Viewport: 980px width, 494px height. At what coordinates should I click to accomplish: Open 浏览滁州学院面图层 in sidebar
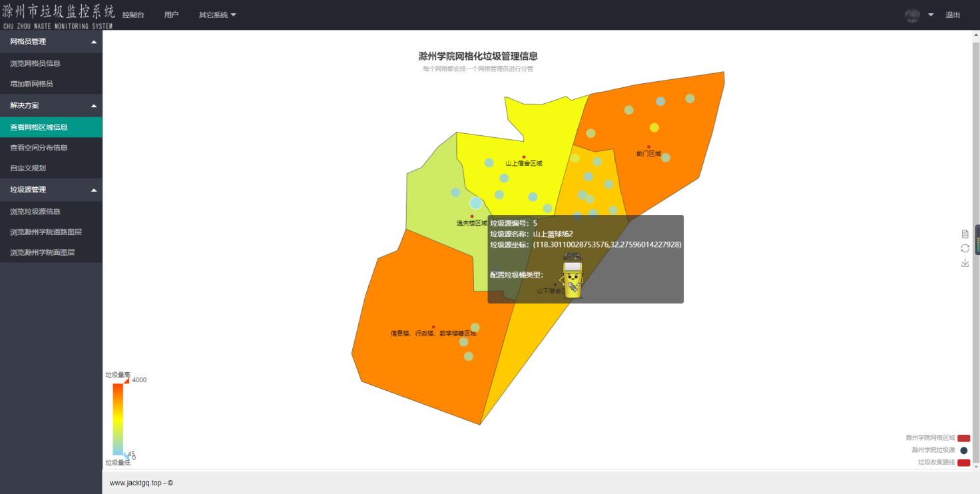(x=51, y=253)
